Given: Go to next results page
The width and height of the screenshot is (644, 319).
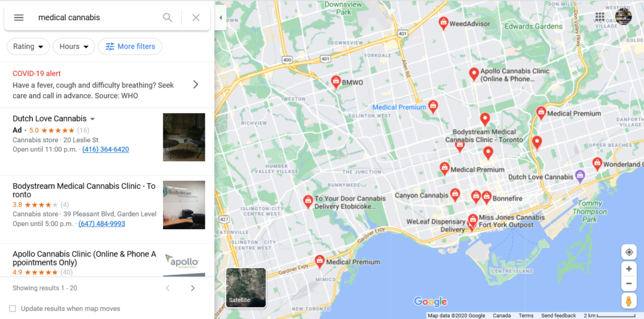Looking at the screenshot, I should pos(192,288).
